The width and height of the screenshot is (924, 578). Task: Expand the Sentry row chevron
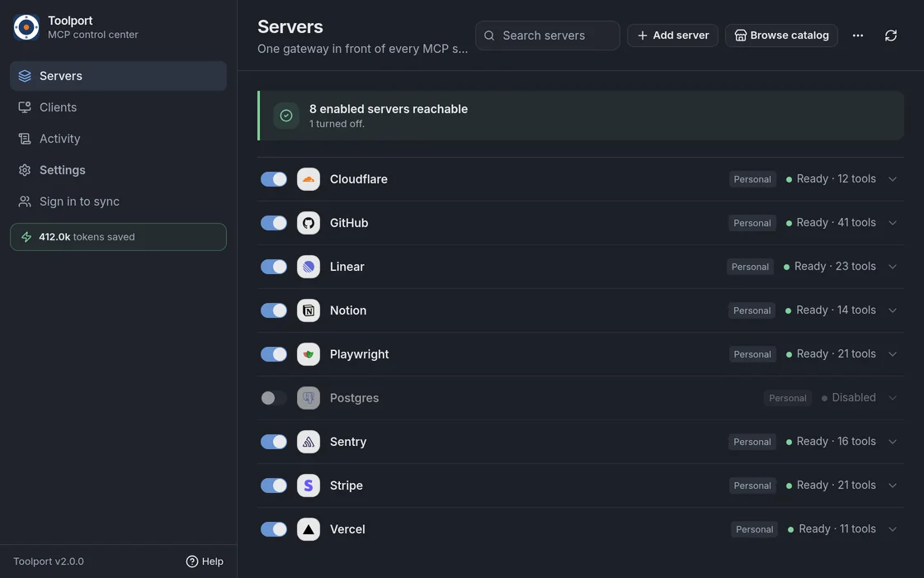892,442
